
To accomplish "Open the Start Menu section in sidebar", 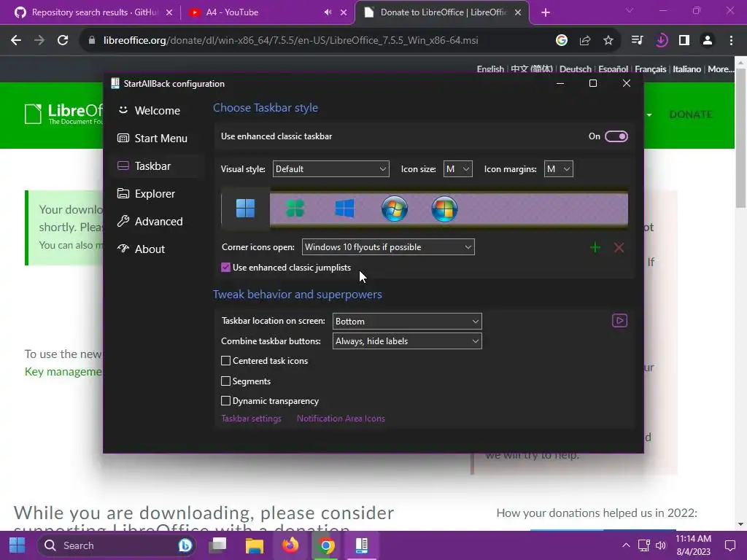I will click(x=158, y=139).
